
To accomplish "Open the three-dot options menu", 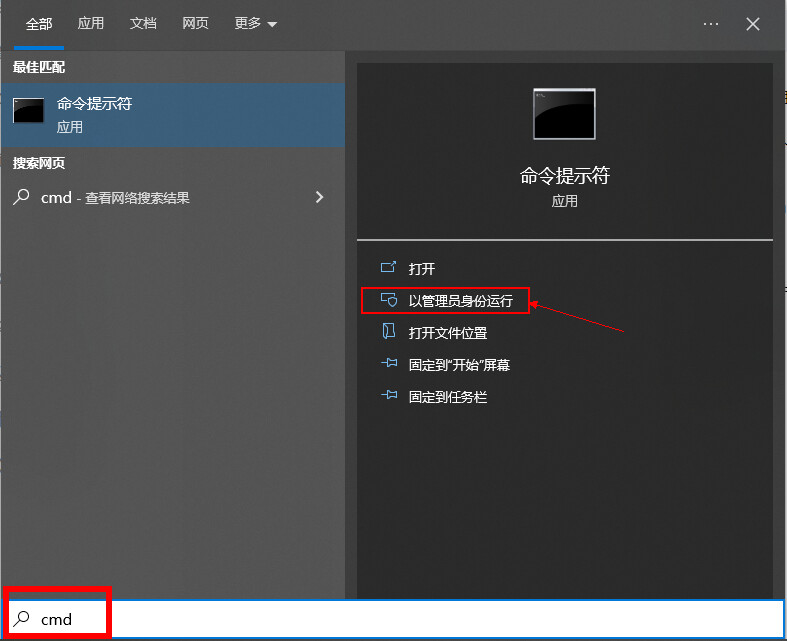I will (x=711, y=24).
